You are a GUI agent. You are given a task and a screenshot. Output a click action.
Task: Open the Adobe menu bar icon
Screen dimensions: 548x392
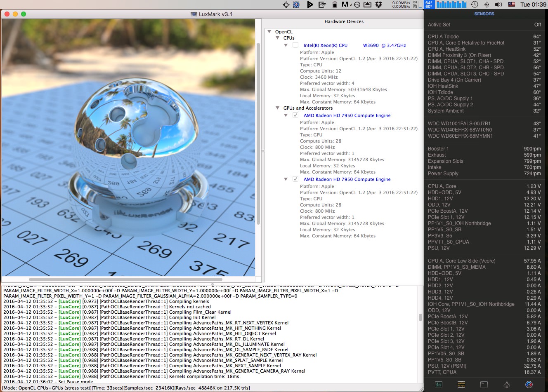click(345, 5)
